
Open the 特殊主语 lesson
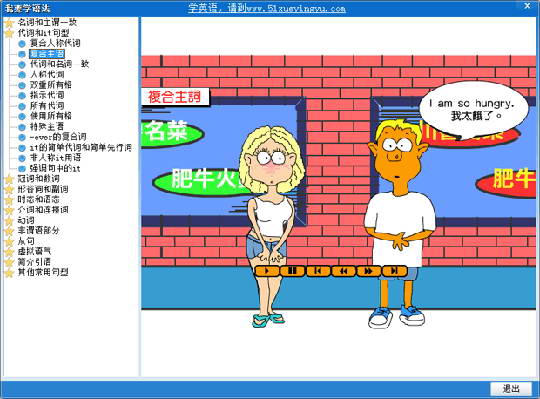coord(47,126)
